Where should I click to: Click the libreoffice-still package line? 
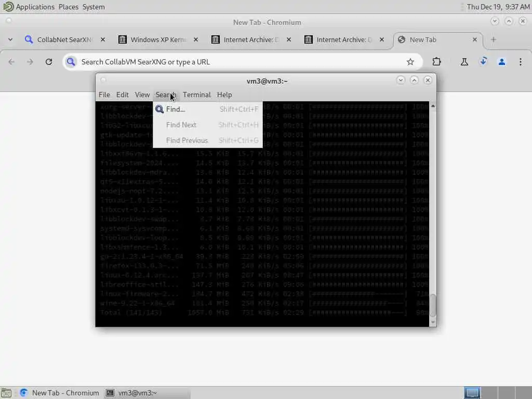264,284
